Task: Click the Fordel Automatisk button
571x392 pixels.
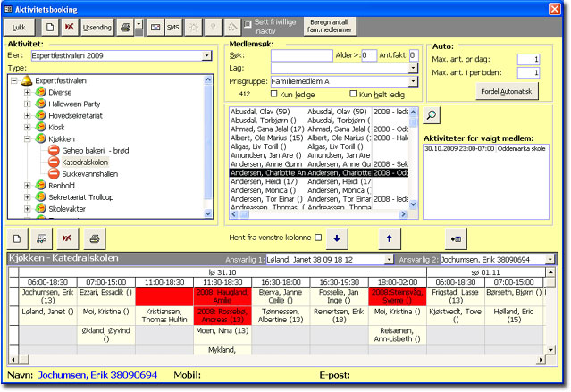Action: 507,92
